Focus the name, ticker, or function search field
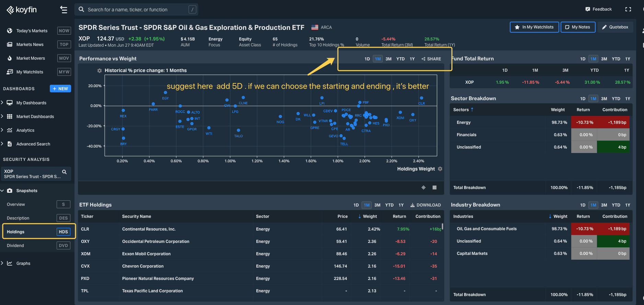 tap(136, 10)
